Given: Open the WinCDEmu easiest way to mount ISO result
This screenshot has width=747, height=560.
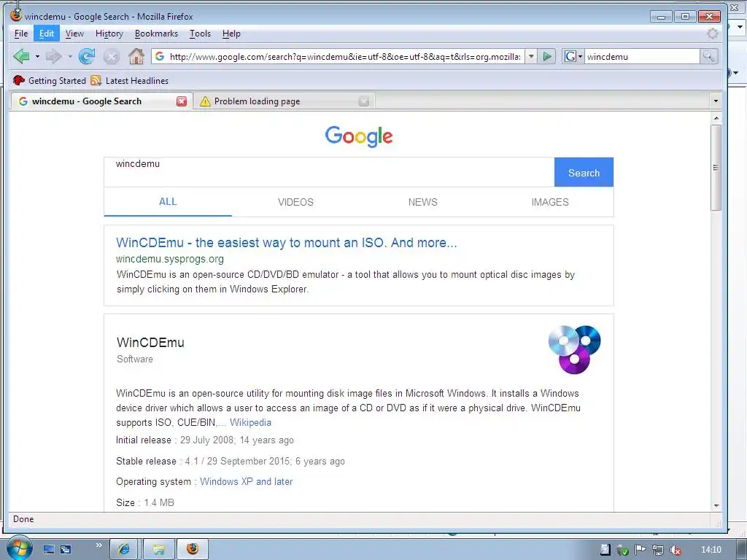Looking at the screenshot, I should [x=286, y=242].
